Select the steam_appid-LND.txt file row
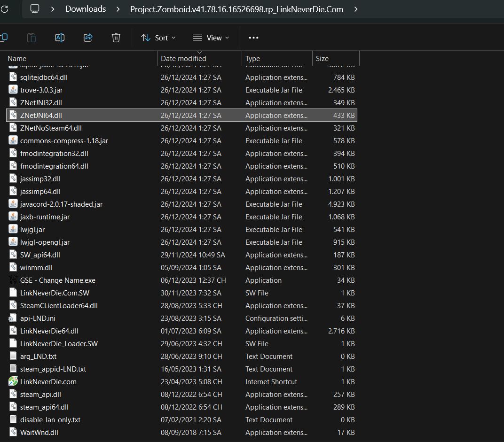The image size is (504, 442). 53,369
